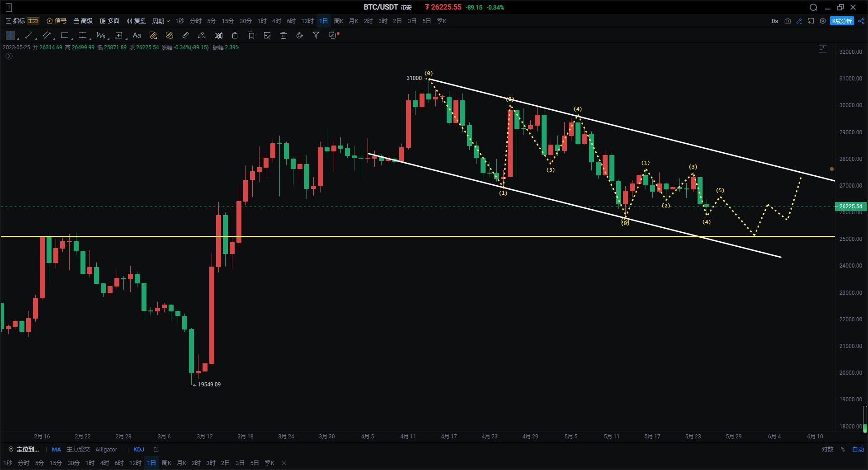Select the horizontal lines tool
This screenshot has width=868, height=470.
tap(83, 35)
